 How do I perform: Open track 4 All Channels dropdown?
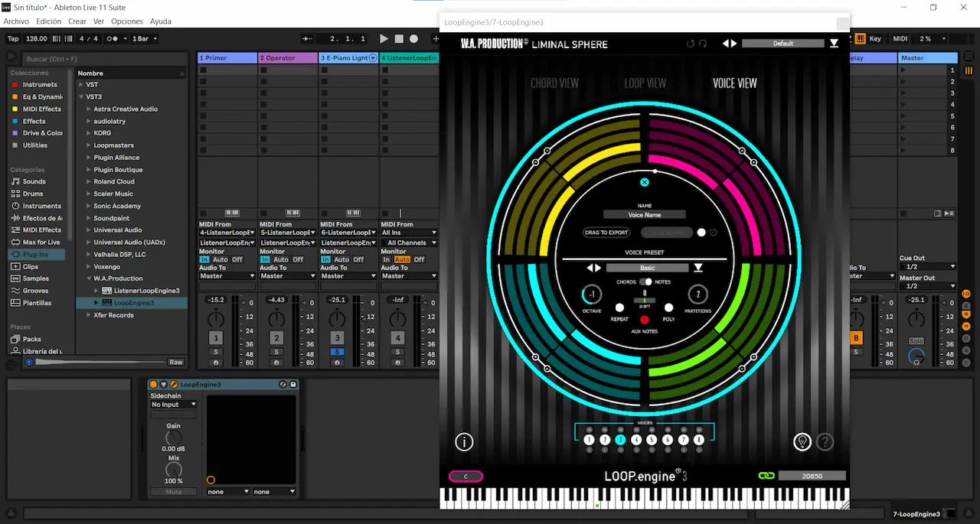point(410,242)
